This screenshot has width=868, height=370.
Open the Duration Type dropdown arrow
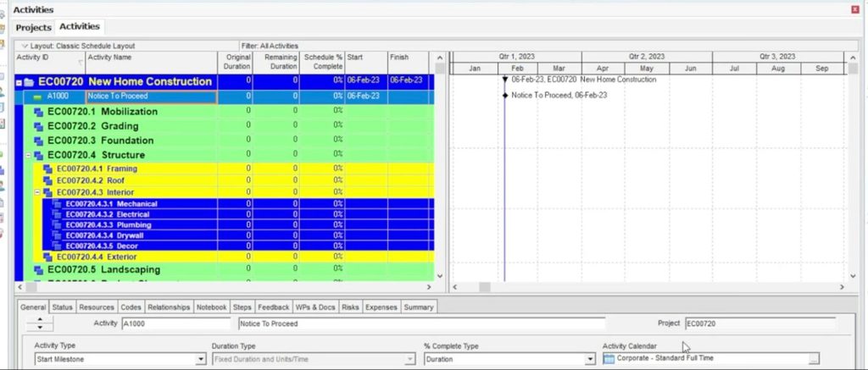click(x=409, y=360)
